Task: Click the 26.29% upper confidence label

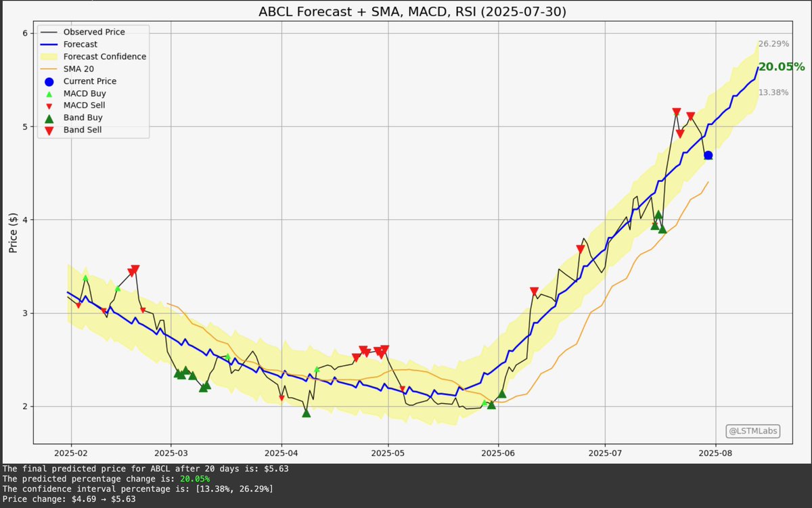Action: coord(773,43)
